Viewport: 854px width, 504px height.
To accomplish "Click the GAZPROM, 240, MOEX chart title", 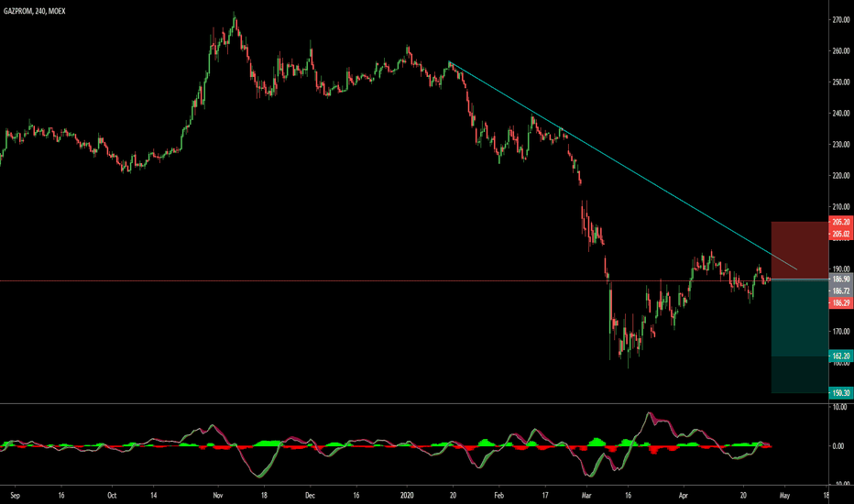I will coord(34,11).
